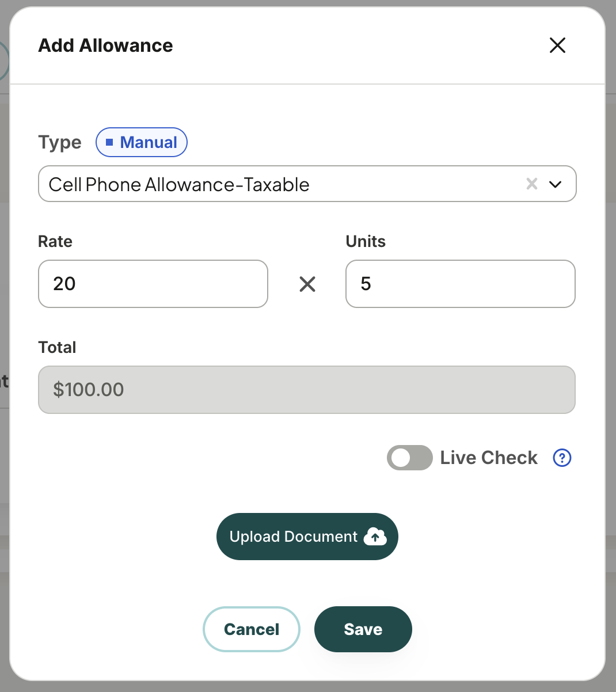Click the disabled Total field showing $100.00
616x692 pixels.
pyautogui.click(x=307, y=390)
